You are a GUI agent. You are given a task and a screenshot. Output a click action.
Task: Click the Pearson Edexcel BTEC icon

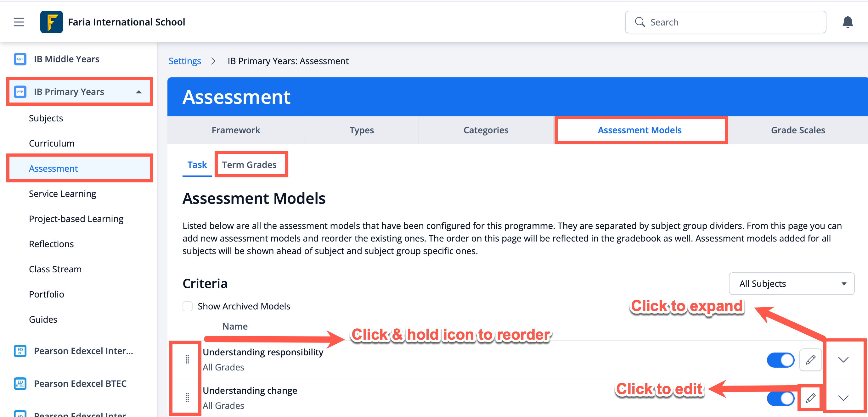[x=20, y=383]
